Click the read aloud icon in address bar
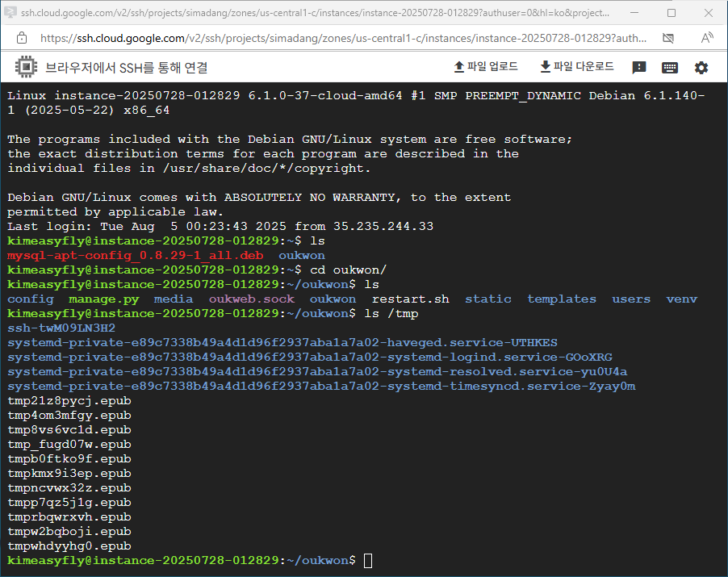Viewport: 728px width, 577px height. tap(707, 38)
